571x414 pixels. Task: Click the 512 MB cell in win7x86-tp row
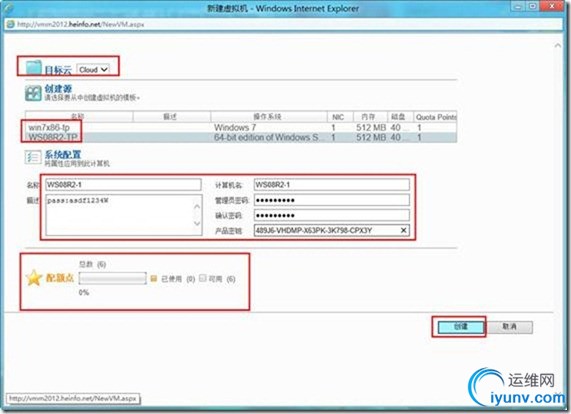click(371, 127)
